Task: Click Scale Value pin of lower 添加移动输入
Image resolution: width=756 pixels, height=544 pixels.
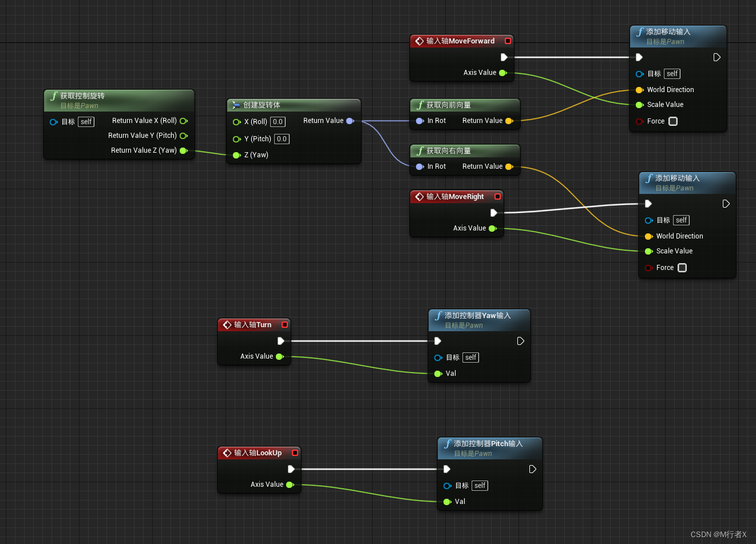Action: 649,251
